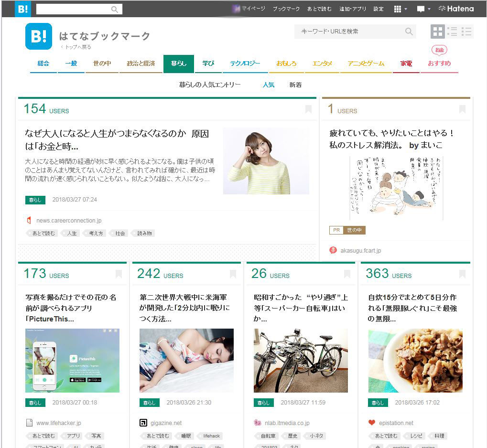Bookmark the 1 users PR article

[x=462, y=109]
